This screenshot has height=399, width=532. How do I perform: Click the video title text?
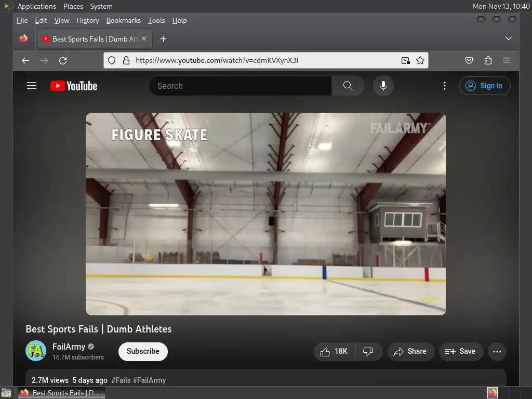click(x=99, y=329)
